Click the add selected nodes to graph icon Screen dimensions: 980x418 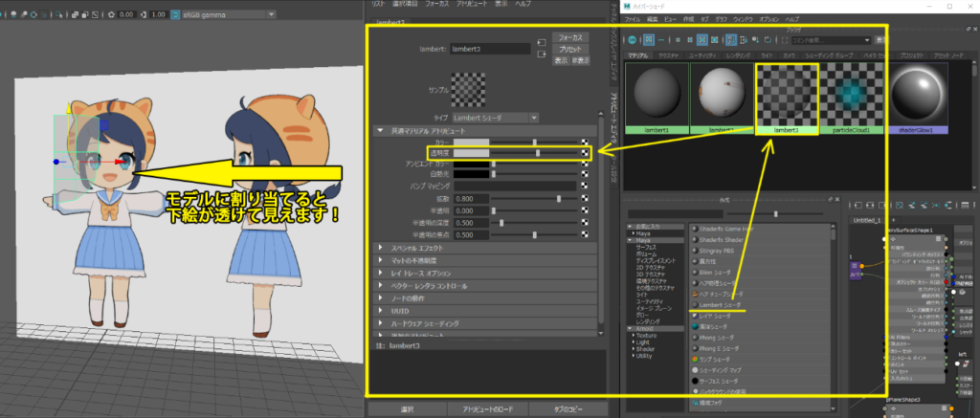coord(911,205)
